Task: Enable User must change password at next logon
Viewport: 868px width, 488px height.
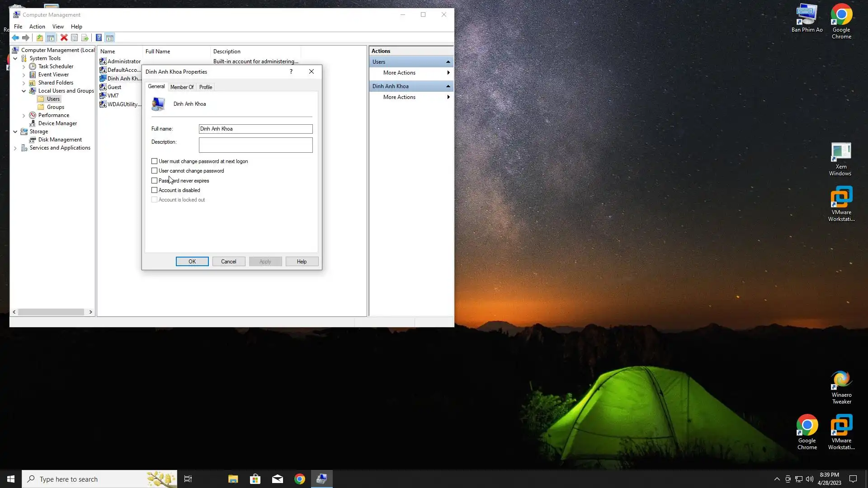Action: pos(155,161)
